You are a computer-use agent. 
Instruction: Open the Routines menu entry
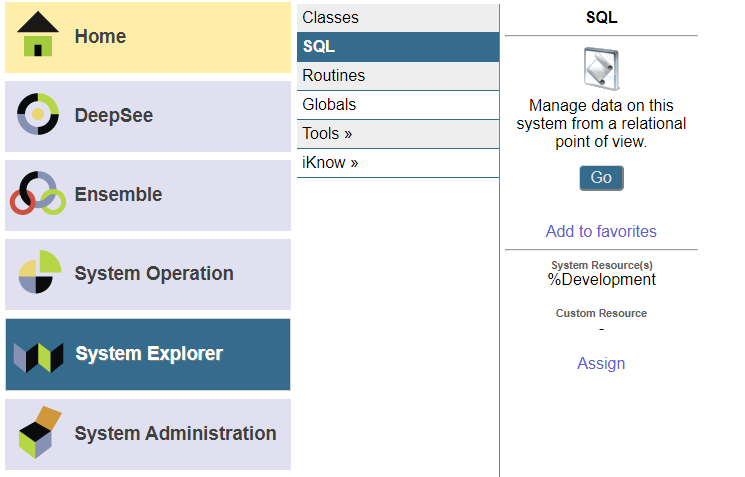[x=398, y=76]
